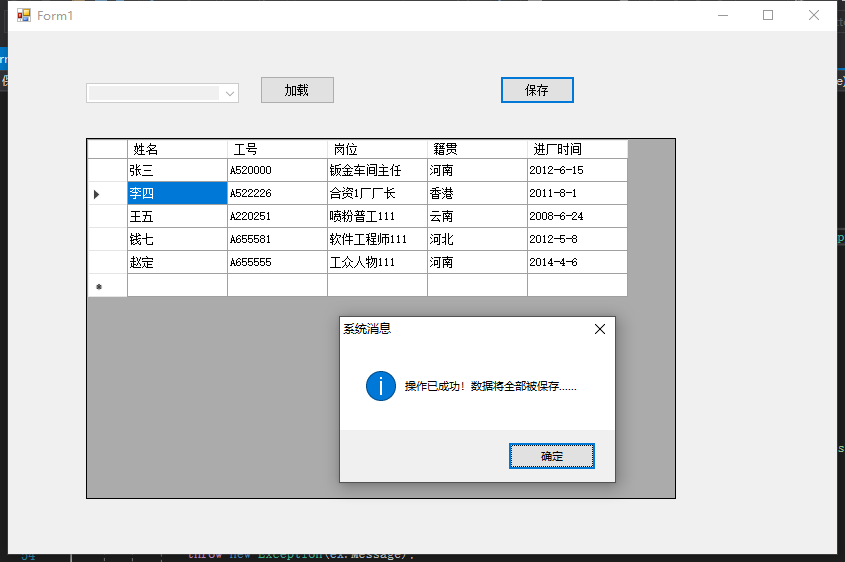Select the cell A655581

pos(277,239)
